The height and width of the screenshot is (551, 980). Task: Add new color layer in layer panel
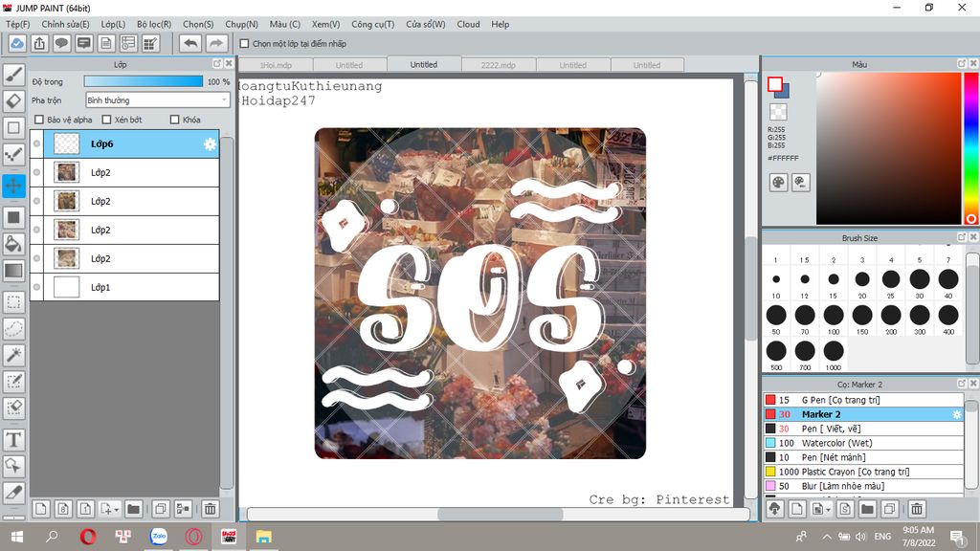[x=40, y=509]
